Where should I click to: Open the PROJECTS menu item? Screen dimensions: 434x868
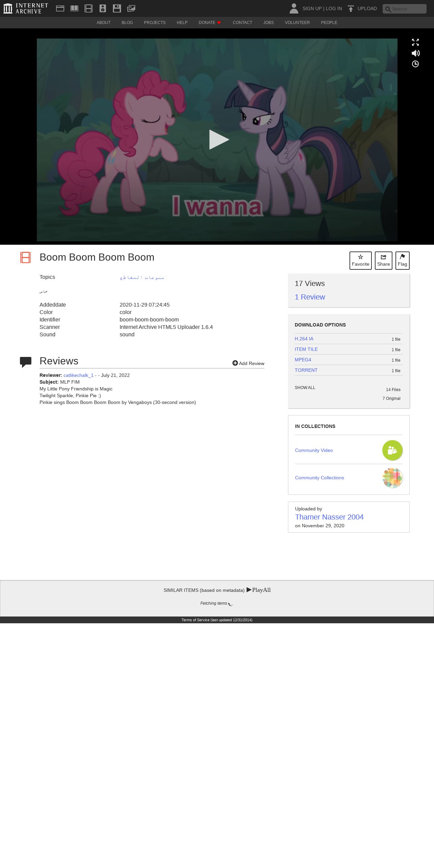click(155, 23)
